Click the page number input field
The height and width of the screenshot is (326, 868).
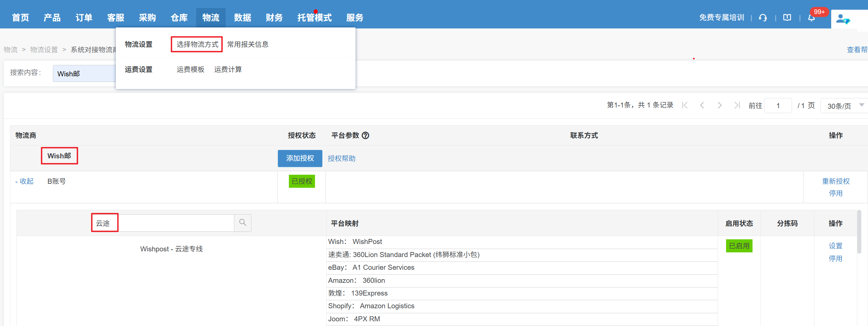[x=778, y=106]
